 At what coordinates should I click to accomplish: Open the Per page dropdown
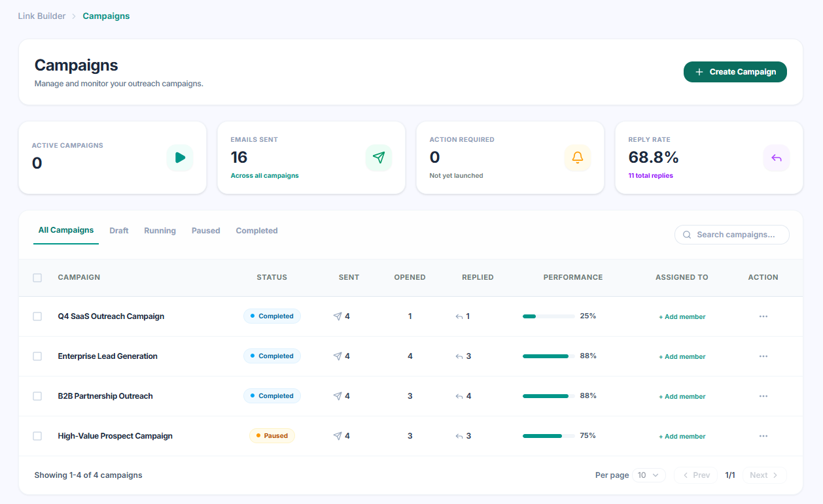tap(649, 475)
